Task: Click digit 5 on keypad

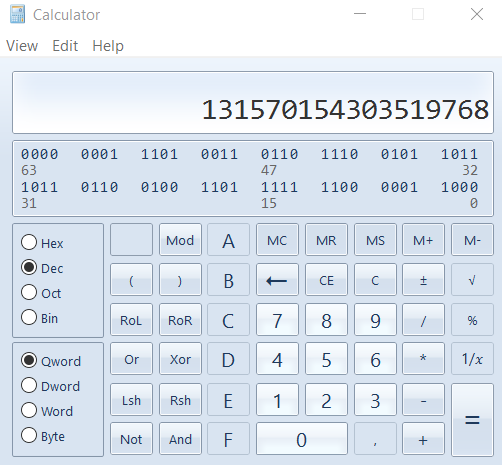Action: [326, 359]
